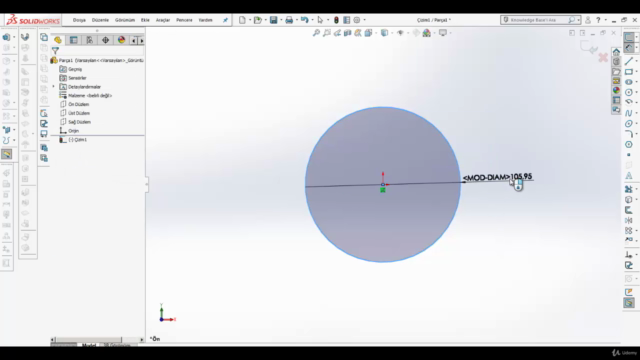Expand the Save dropdown arrow
Viewport: 640px width, 360px height.
(x=281, y=20)
